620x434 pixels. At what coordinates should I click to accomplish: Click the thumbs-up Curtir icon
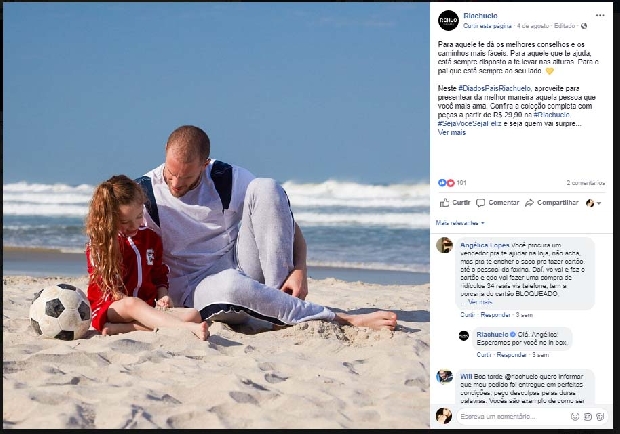[444, 203]
